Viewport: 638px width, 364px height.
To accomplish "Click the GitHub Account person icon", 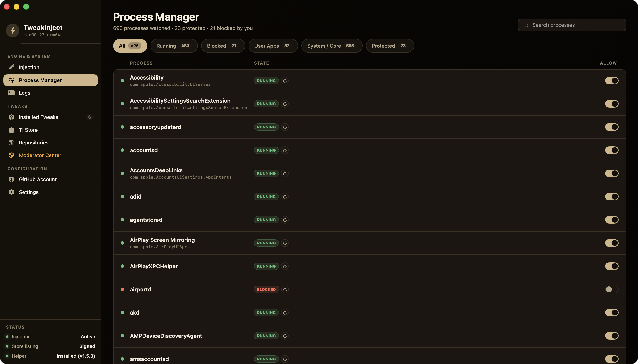I will [x=11, y=179].
